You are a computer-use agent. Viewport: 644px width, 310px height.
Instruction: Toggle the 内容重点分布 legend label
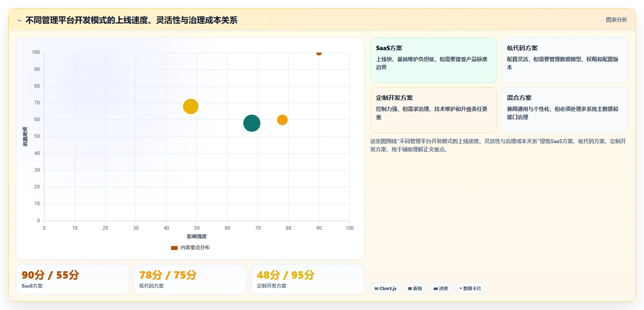pyautogui.click(x=195, y=248)
